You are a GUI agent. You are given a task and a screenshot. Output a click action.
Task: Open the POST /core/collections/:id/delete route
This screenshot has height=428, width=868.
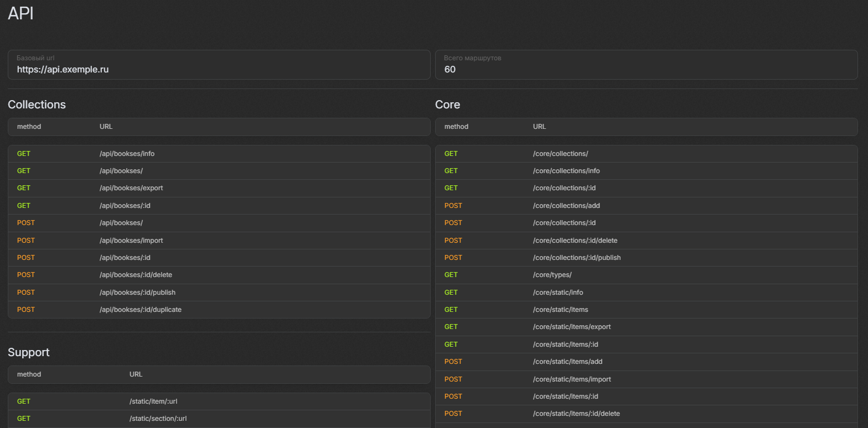[646, 241]
